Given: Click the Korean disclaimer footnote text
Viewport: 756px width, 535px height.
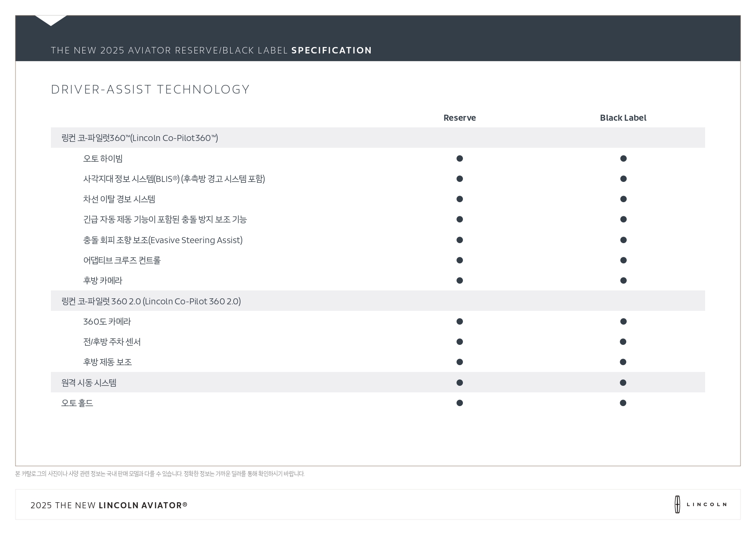Looking at the screenshot, I should [160, 474].
